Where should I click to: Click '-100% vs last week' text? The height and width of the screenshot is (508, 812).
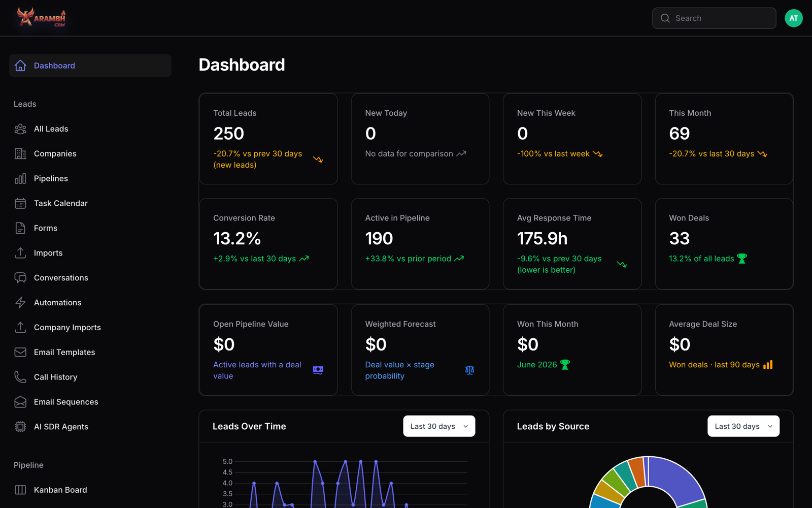tap(553, 154)
